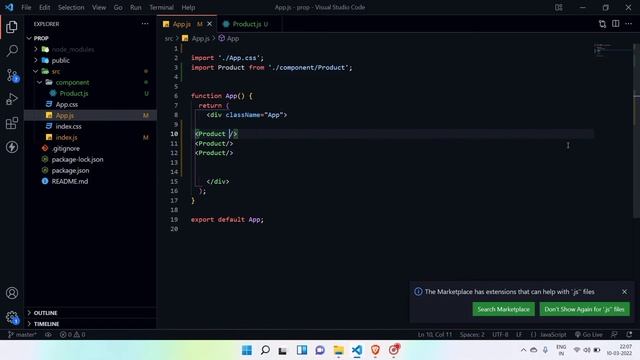Open the Edit menu

tap(44, 7)
